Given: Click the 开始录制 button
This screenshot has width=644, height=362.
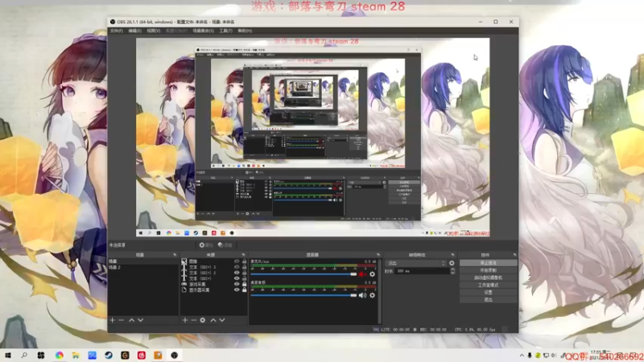Looking at the screenshot, I should point(488,270).
